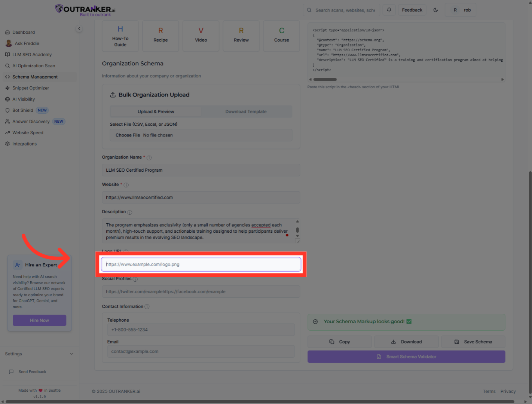532x404 pixels.
Task: Collapse the sidebar with the chevron button
Action: (x=79, y=28)
